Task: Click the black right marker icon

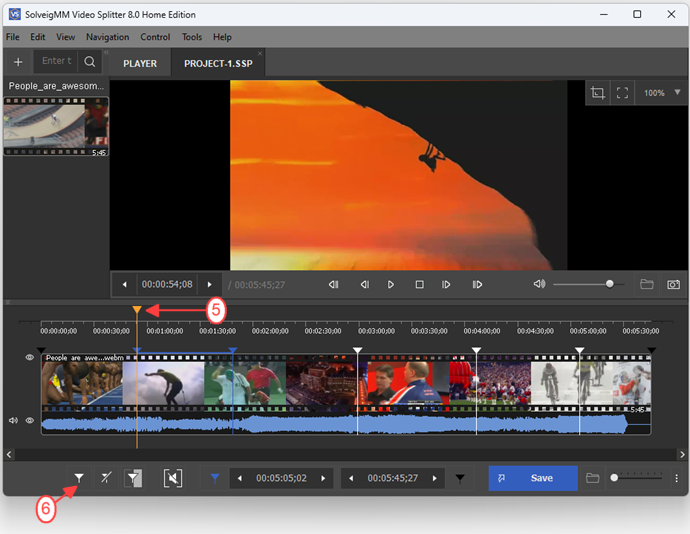Action: coord(460,479)
